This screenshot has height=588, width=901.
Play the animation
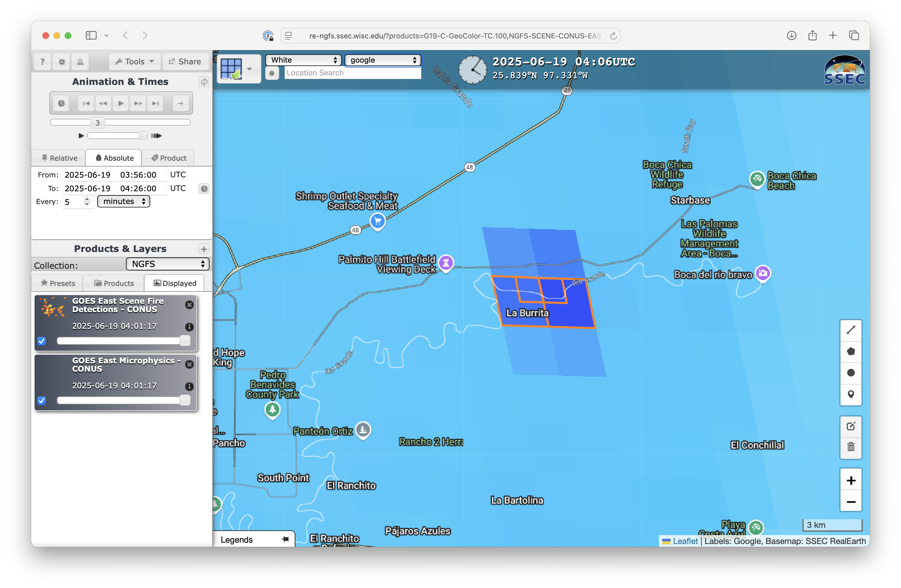coord(121,103)
